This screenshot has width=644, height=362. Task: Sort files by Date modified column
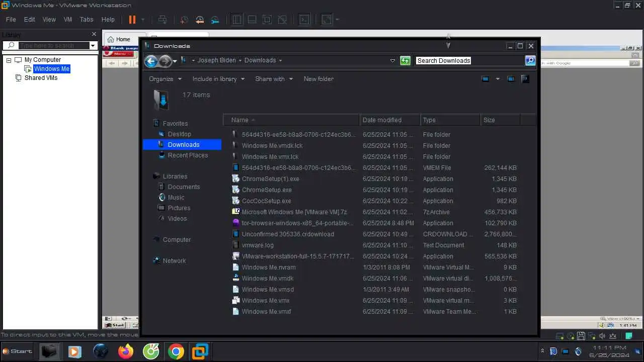[x=390, y=120]
